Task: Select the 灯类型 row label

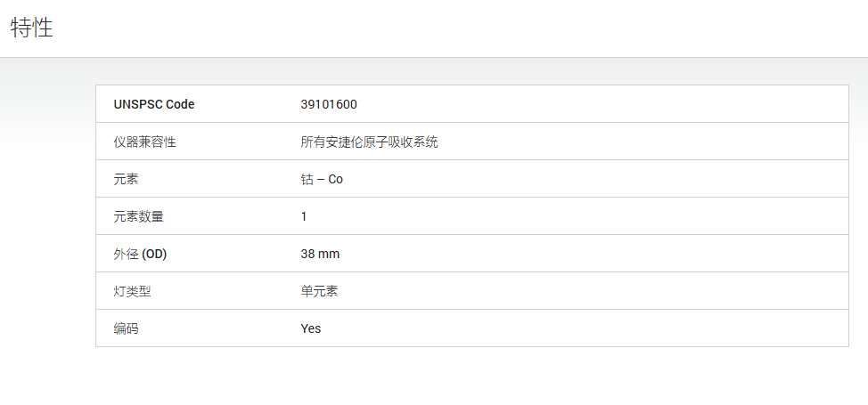Action: click(x=132, y=291)
